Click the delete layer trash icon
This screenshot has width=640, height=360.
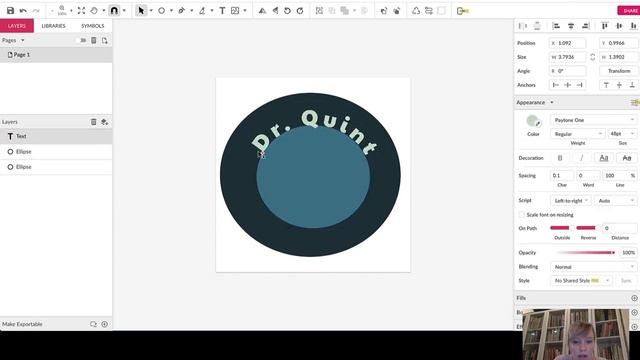[93, 122]
